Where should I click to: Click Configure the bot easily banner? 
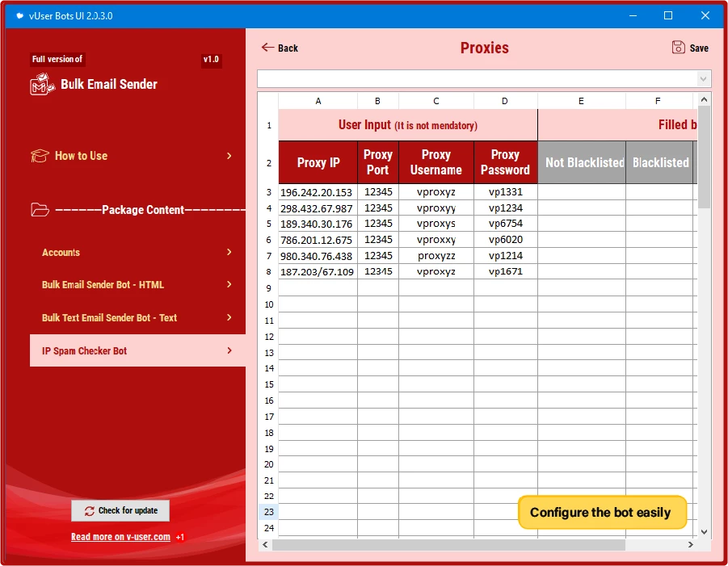602,513
